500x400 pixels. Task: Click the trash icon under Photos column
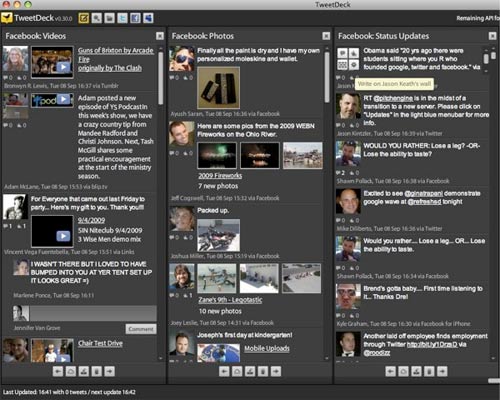click(263, 371)
